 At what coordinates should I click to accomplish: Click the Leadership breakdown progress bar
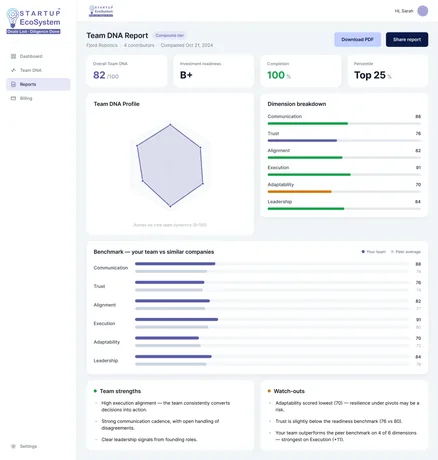[344, 209]
